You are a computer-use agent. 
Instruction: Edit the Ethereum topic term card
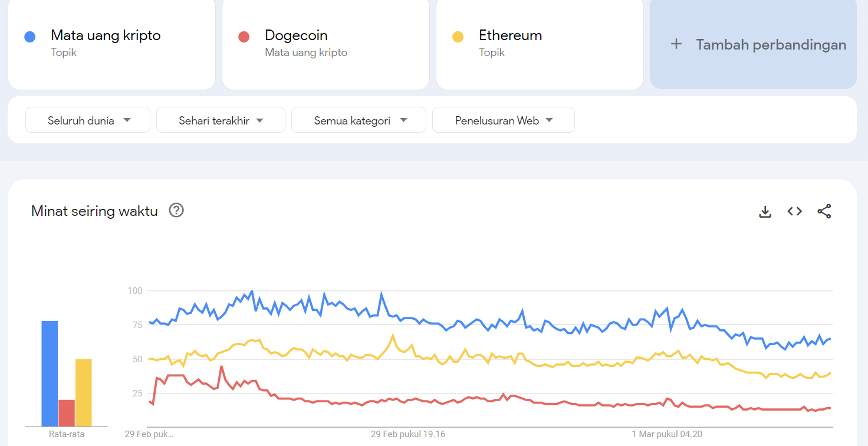coord(540,44)
